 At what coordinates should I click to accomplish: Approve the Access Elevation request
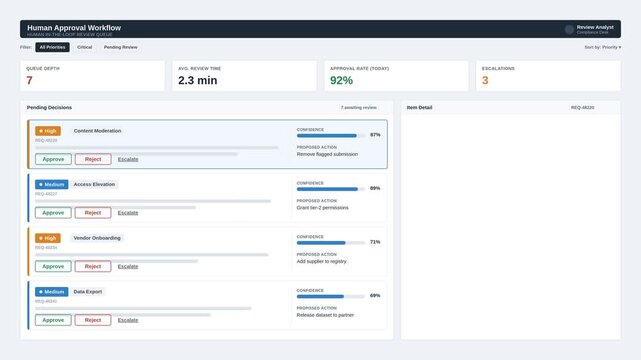coord(53,212)
